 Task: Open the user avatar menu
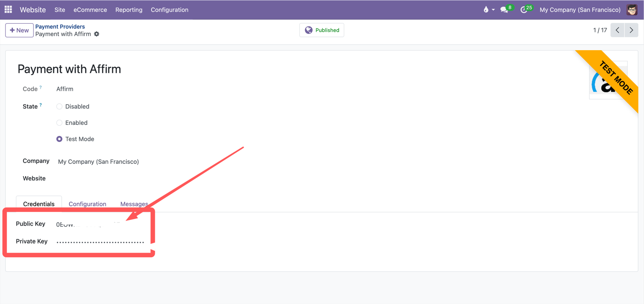(x=632, y=9)
